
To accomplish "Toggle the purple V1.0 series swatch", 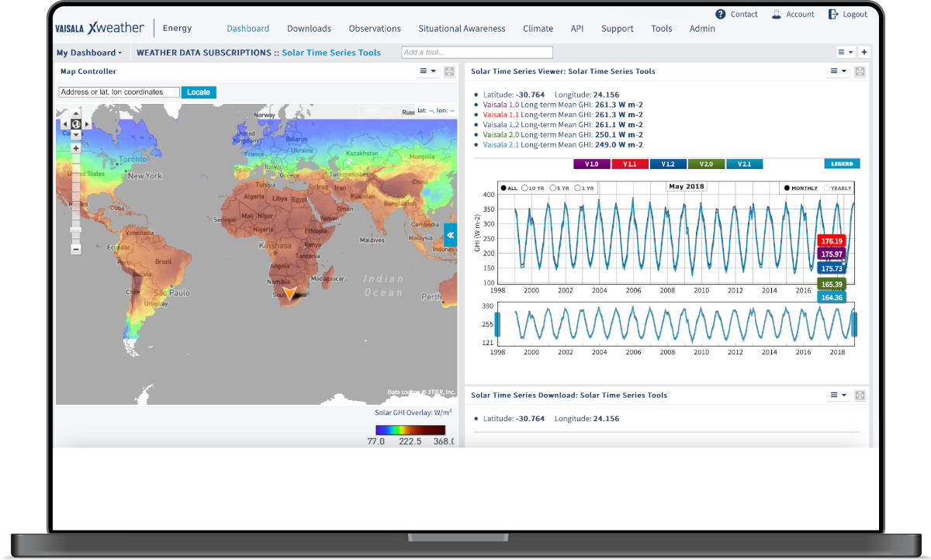I will 592,164.
